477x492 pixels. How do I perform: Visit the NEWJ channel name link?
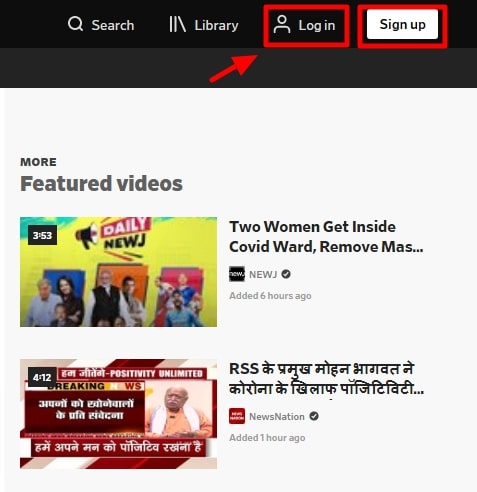263,274
